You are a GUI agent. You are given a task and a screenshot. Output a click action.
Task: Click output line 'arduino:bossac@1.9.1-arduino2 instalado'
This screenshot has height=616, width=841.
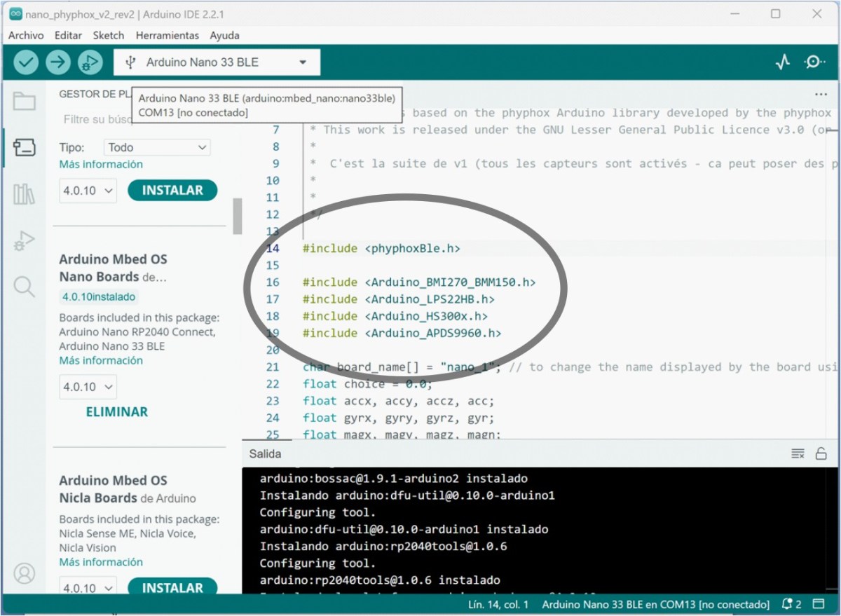tap(394, 479)
